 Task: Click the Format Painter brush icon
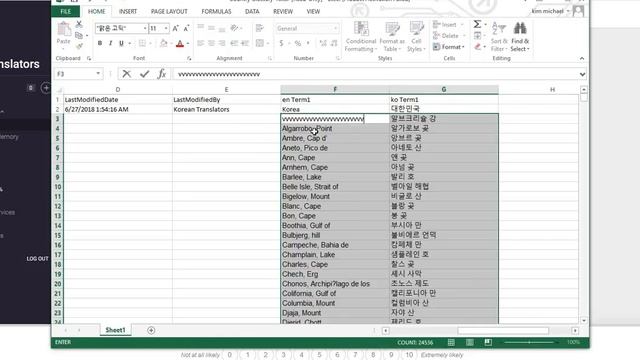coord(79,46)
